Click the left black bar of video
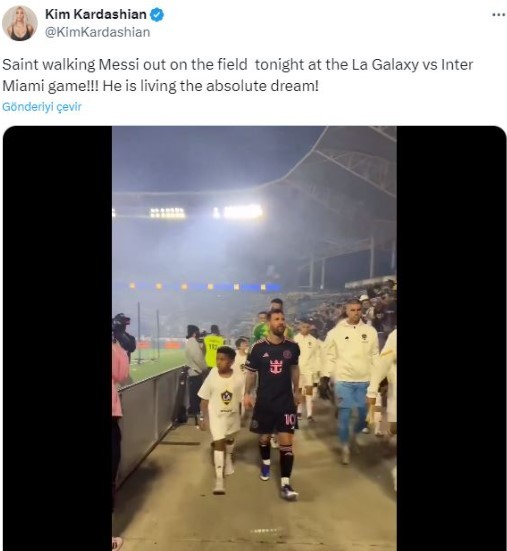Screen dimensions: 507x551 click(58, 338)
